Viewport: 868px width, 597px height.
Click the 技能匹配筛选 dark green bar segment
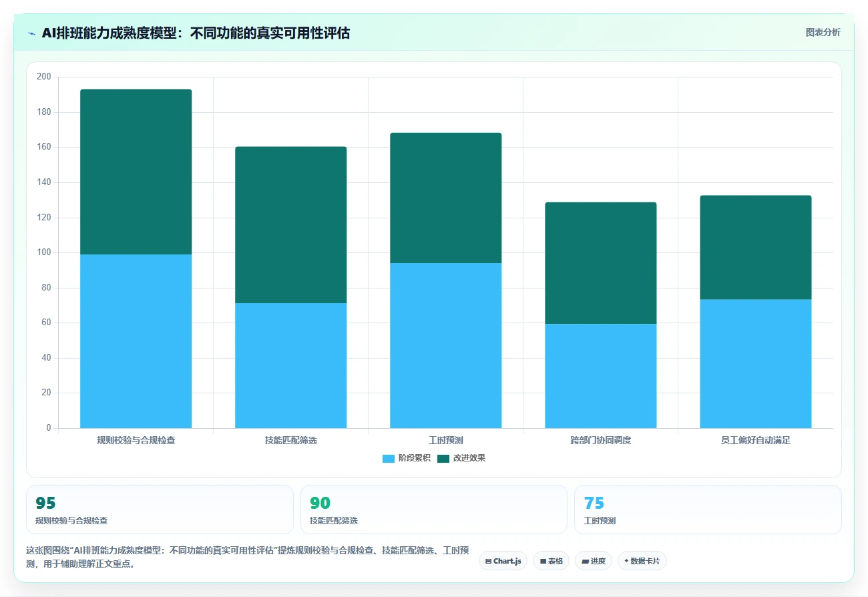coord(290,225)
